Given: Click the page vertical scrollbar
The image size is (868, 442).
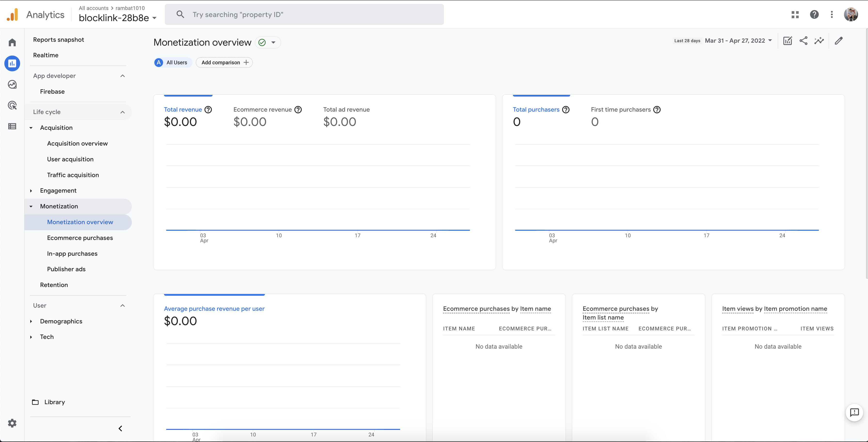Looking at the screenshot, I should [866, 154].
